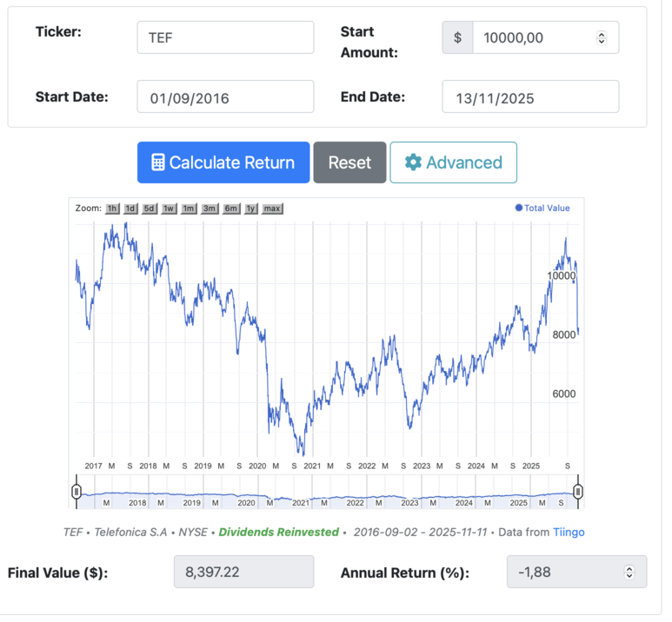Screen dimensions: 672x622
Task: Click the right range selector handle
Action: (578, 492)
